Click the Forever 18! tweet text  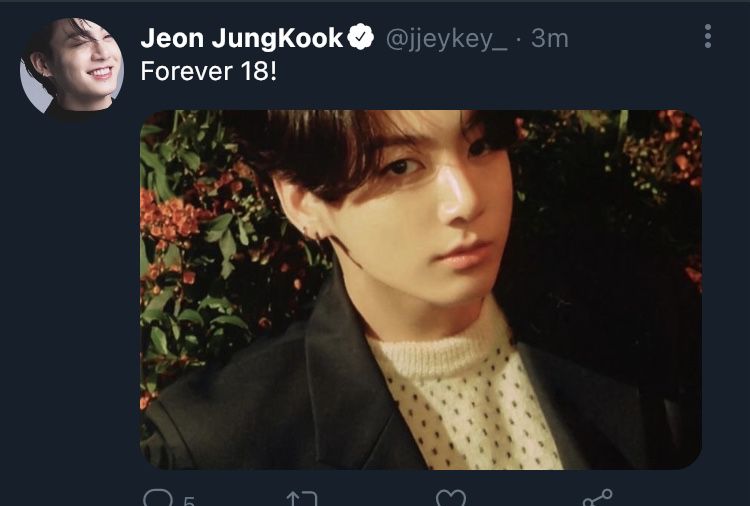coord(208,72)
